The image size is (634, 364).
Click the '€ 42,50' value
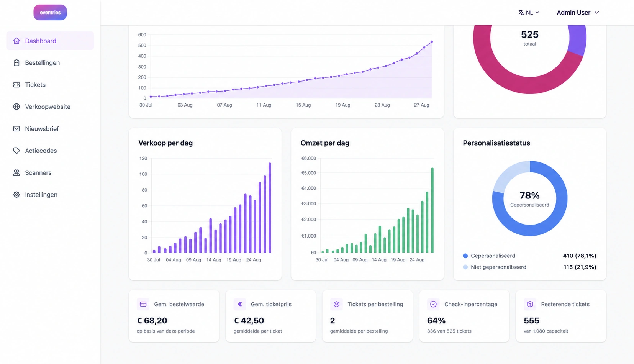[x=249, y=320]
